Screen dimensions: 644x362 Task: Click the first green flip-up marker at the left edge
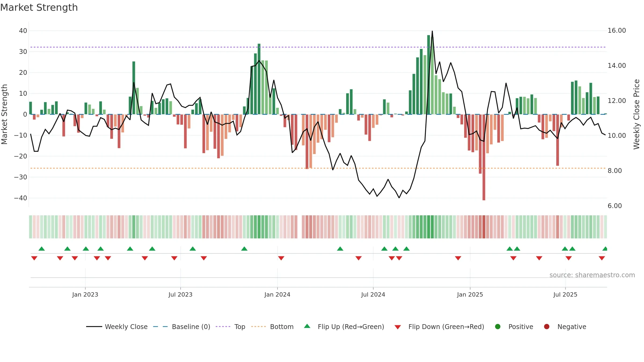42,249
